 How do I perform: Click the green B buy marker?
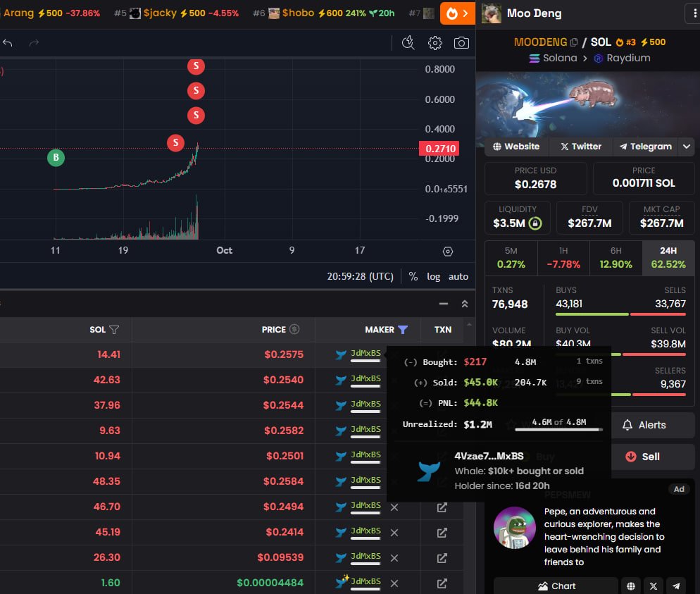coord(56,157)
